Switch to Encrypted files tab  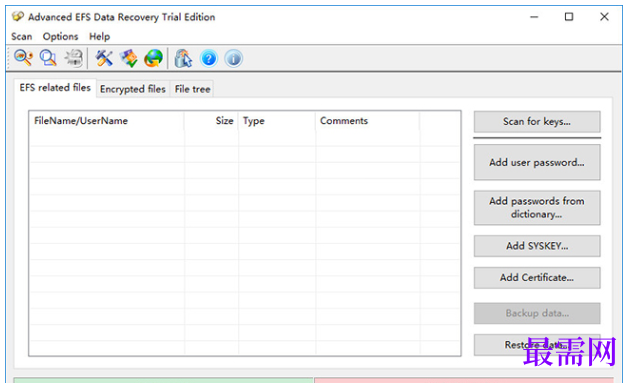(x=133, y=89)
